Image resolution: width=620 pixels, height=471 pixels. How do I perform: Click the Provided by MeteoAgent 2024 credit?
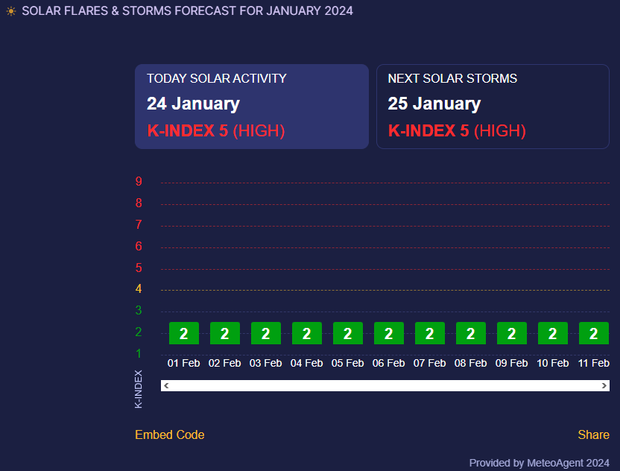[x=539, y=463]
